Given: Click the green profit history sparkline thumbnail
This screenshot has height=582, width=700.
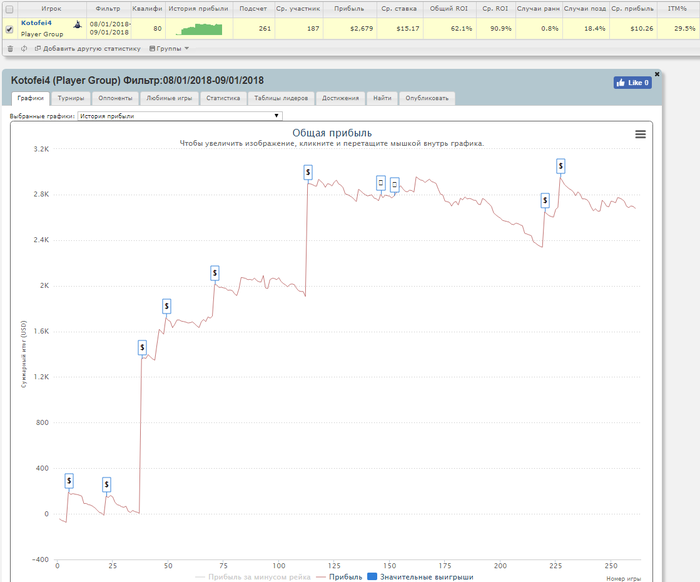Looking at the screenshot, I should pyautogui.click(x=199, y=29).
